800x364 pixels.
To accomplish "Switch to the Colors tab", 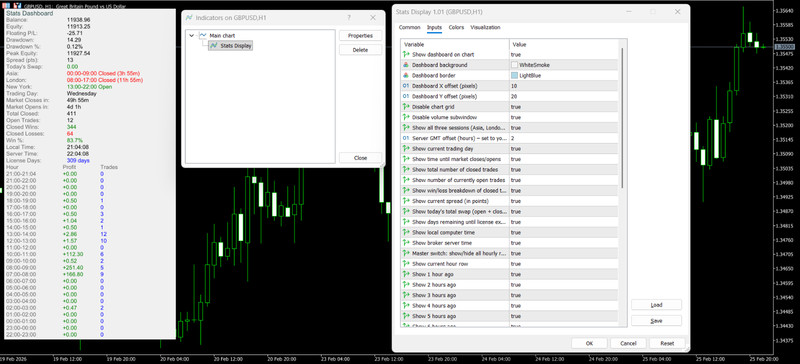I will pyautogui.click(x=456, y=28).
